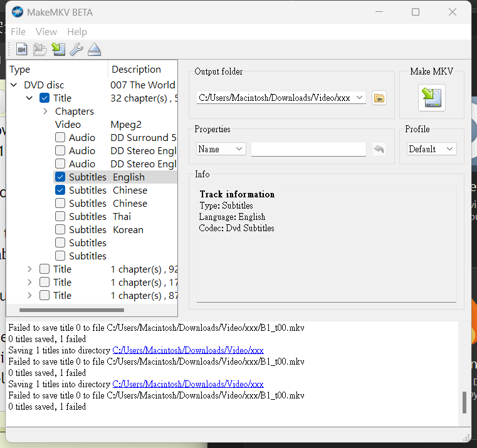Screen dimensions: 477x448
Task: Collapse the first Title tree node
Action: click(29, 98)
